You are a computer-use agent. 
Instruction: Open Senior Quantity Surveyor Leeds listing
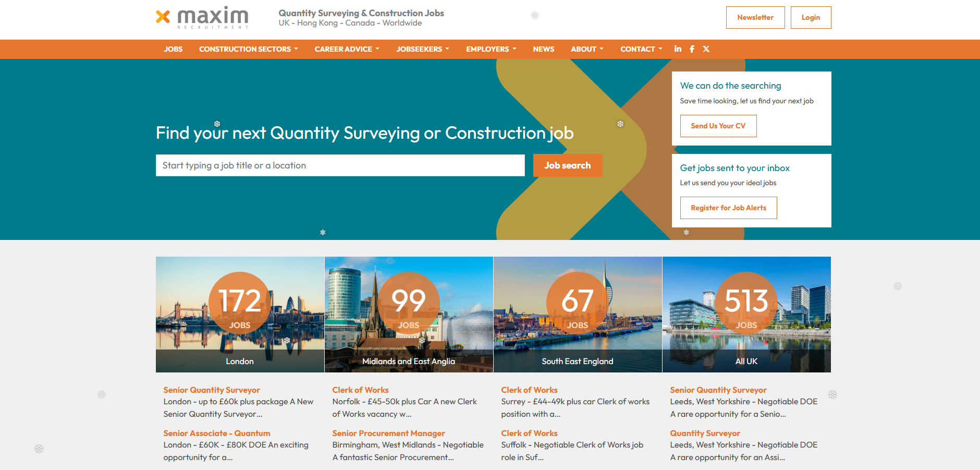718,390
